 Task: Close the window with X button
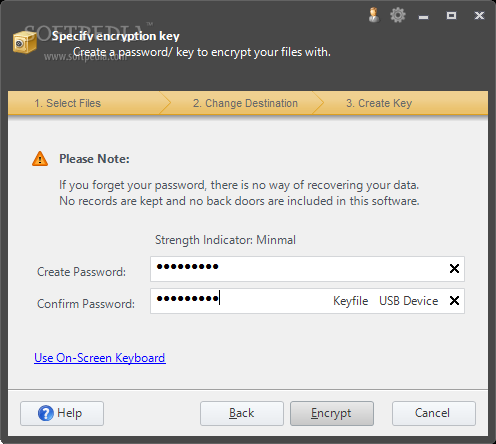(479, 15)
